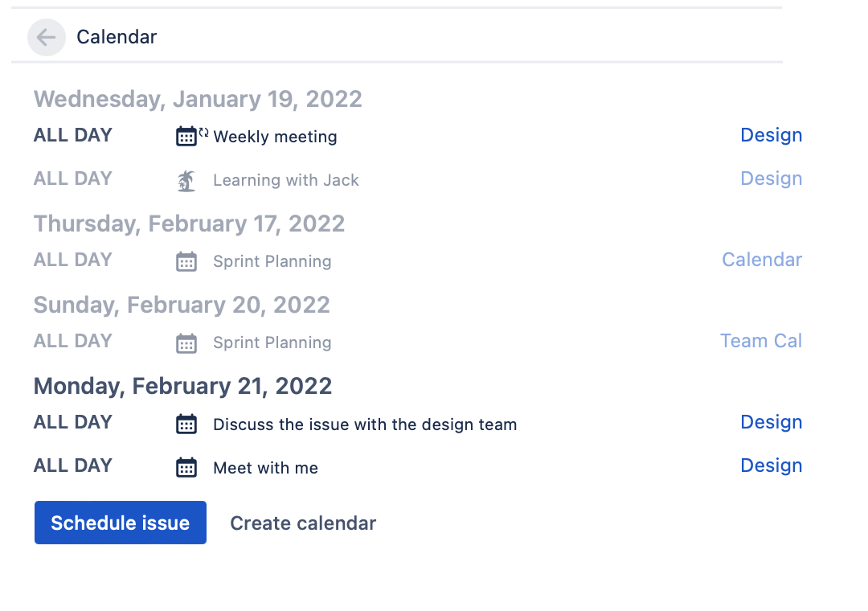Click the calendar icon beside Sprint Planning on February 20

pyautogui.click(x=186, y=342)
